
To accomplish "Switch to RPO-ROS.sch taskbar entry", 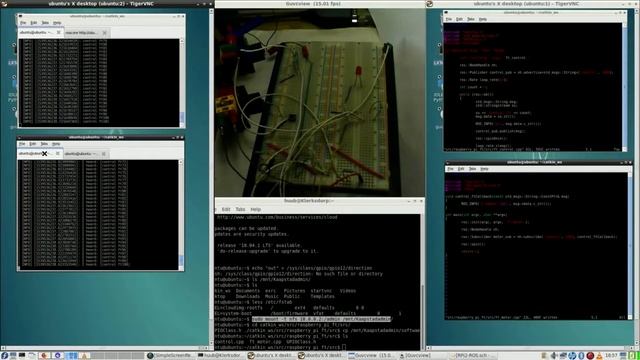I will coord(472,356).
